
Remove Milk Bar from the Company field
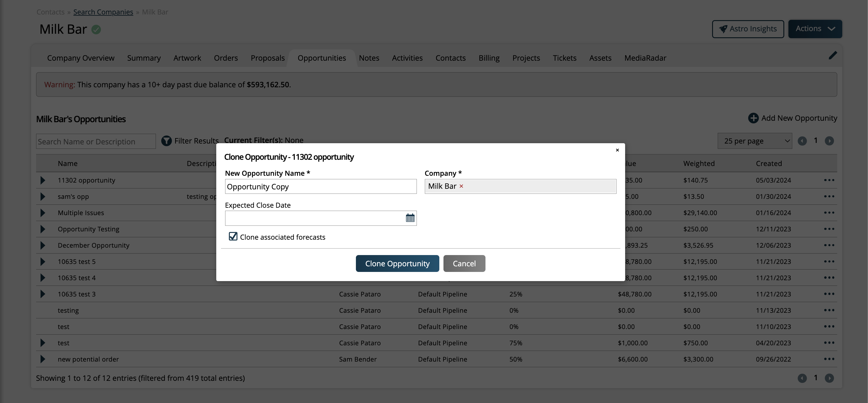(461, 186)
